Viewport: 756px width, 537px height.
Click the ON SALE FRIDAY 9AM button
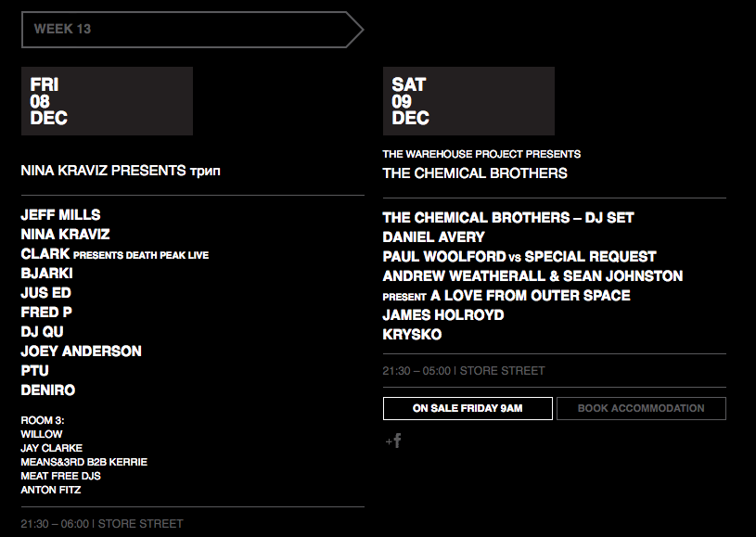[468, 408]
